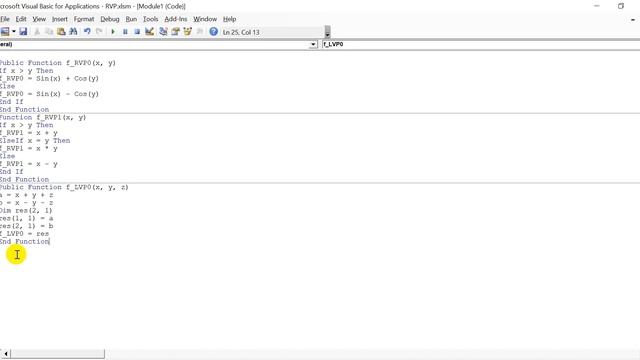This screenshot has height=360, width=640.
Task: Click the Reset stop icon
Action: point(137,31)
